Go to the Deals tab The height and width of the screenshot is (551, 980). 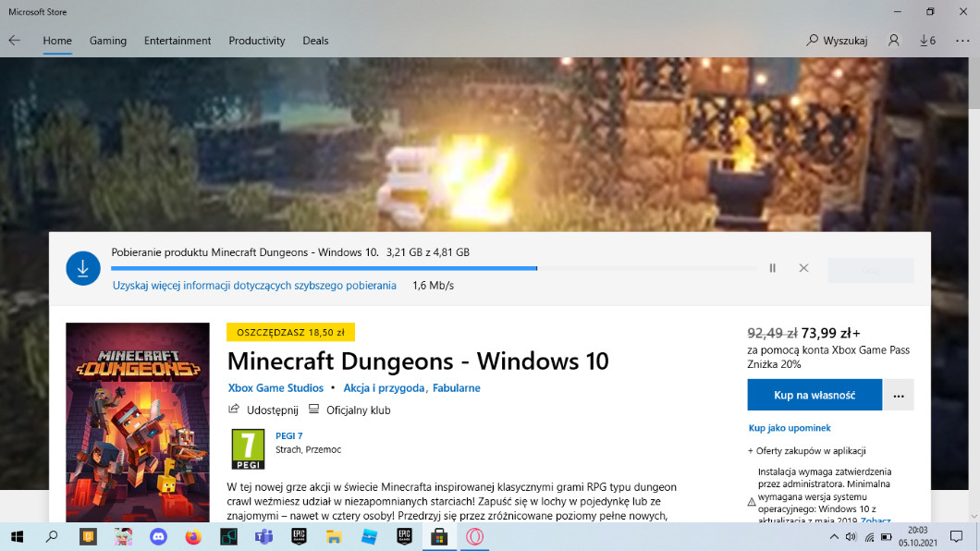315,41
